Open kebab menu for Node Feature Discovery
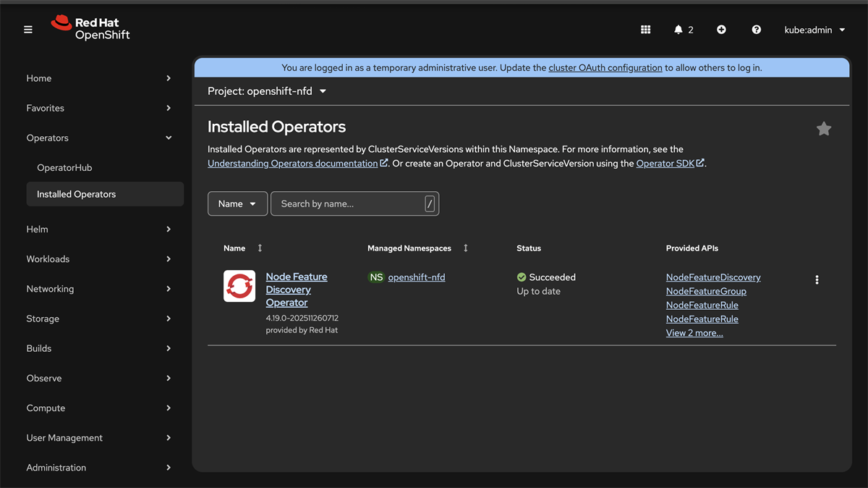 [x=817, y=280]
